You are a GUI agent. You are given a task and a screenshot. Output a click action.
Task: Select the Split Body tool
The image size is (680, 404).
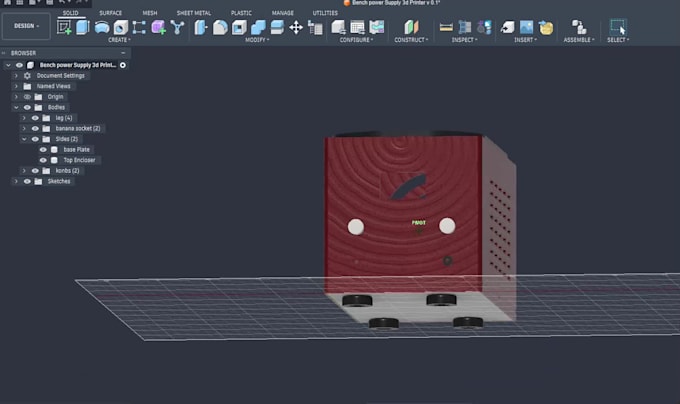(x=277, y=27)
